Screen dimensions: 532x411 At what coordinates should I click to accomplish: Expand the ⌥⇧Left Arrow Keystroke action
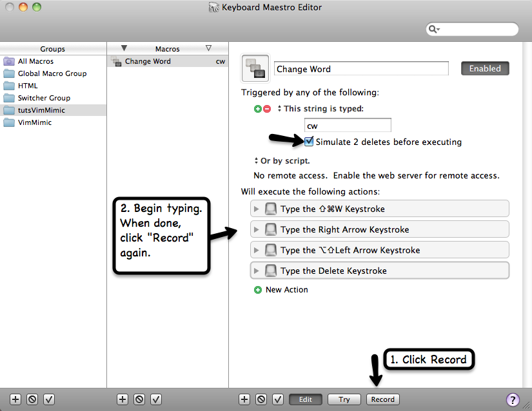[x=257, y=251]
